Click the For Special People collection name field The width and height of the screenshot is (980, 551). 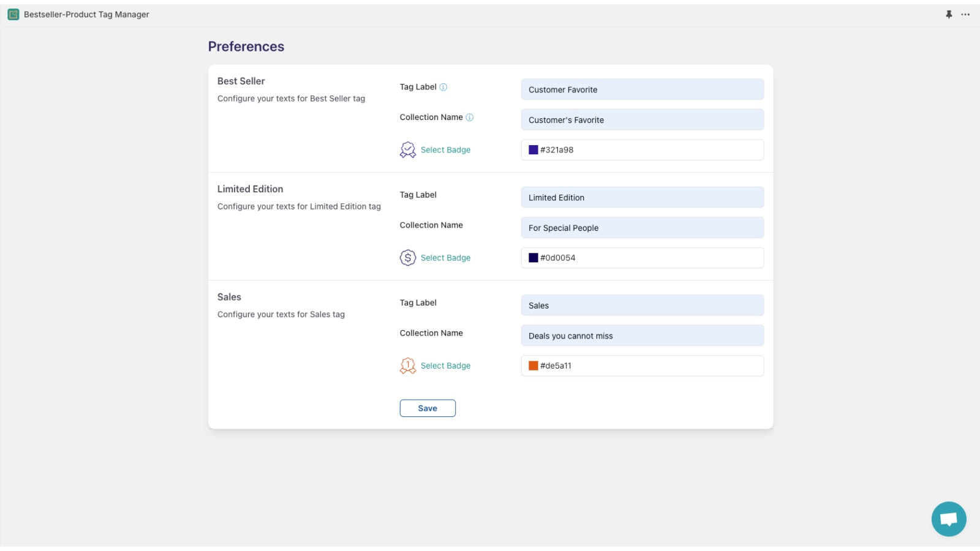point(642,227)
